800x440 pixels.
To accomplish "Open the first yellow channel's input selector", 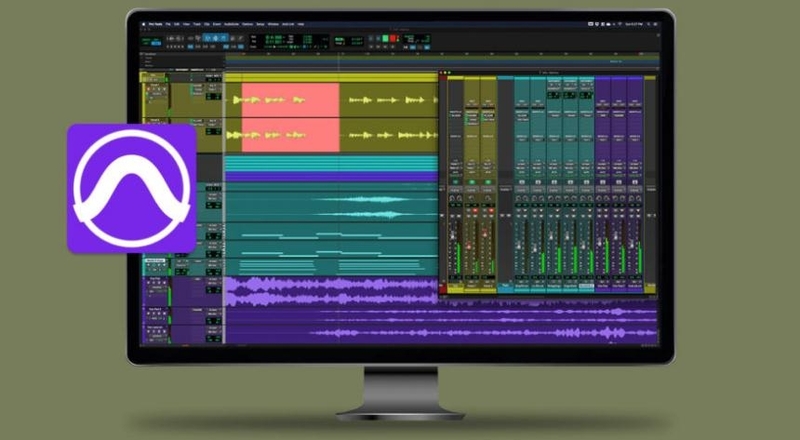I will 472,164.
